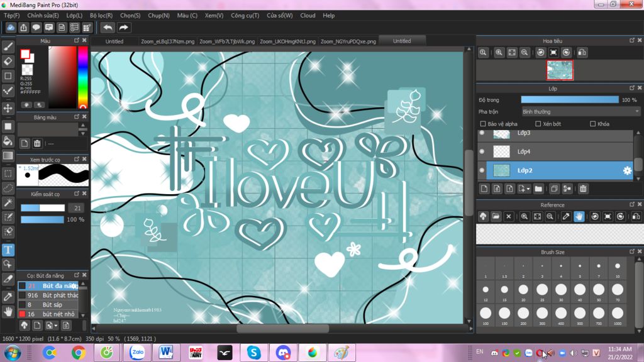Screen dimensions: 644x362
Task: Adjust the Độ trong opacity slider
Action: coord(570,100)
